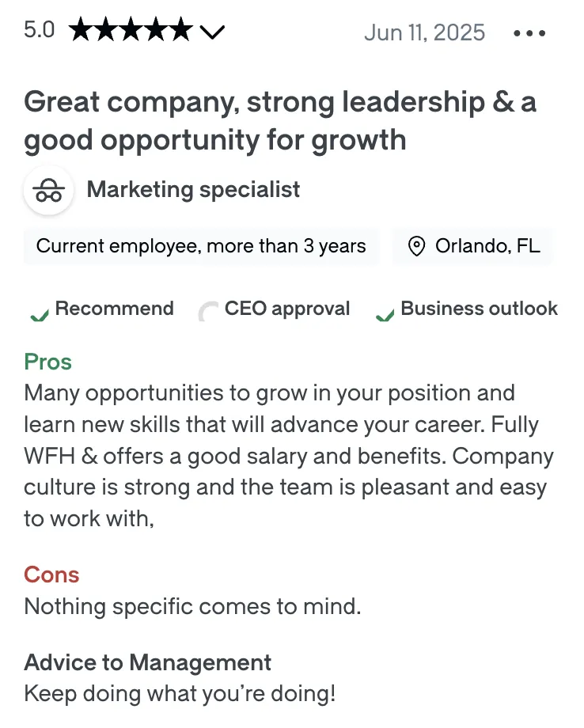This screenshot has width=584, height=728.
Task: Open the review title about great company
Action: tap(280, 121)
